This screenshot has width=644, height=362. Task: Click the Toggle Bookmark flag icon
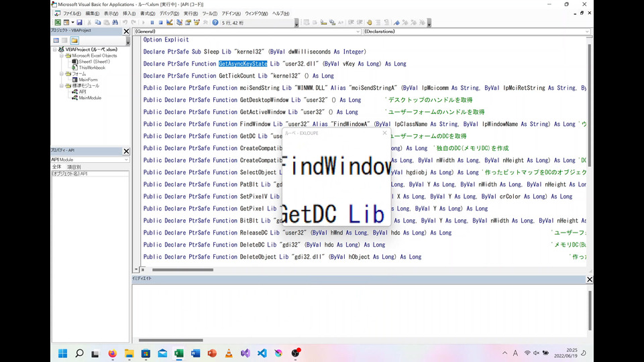click(396, 23)
